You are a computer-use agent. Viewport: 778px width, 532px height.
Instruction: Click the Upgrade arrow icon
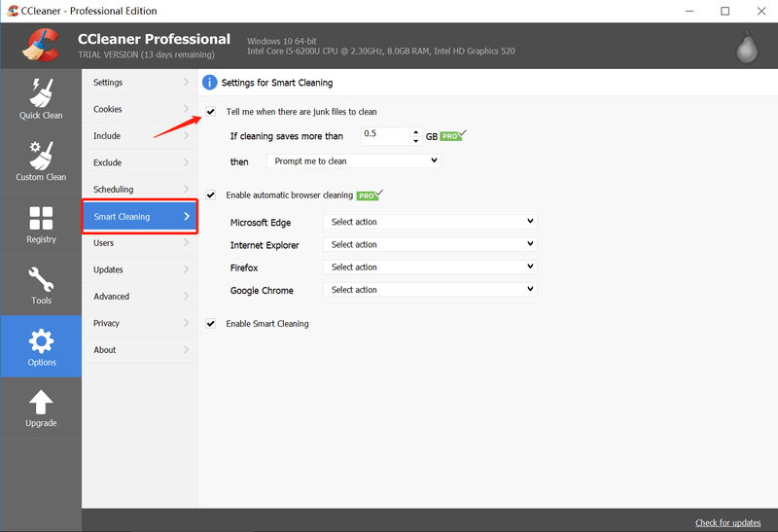41,402
